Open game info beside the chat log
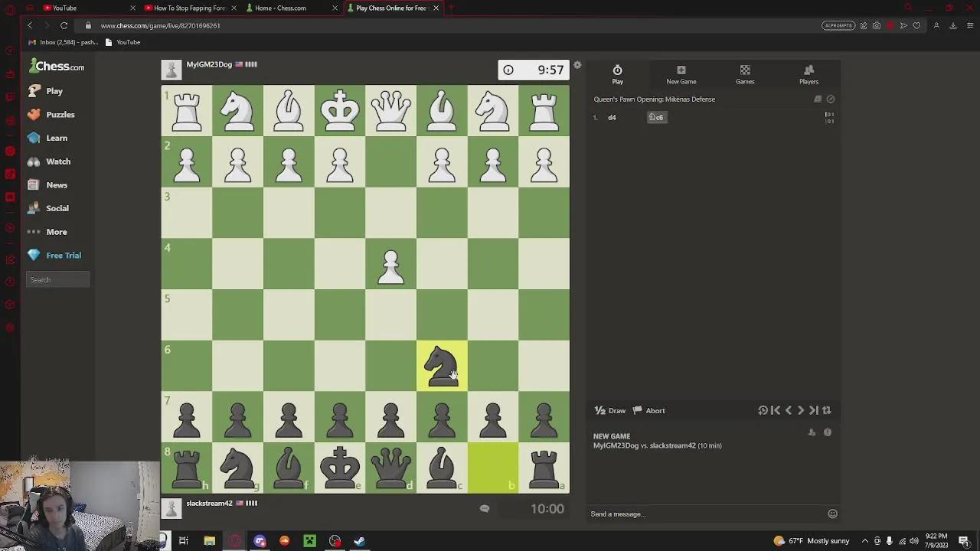This screenshot has height=551, width=980. pyautogui.click(x=827, y=432)
